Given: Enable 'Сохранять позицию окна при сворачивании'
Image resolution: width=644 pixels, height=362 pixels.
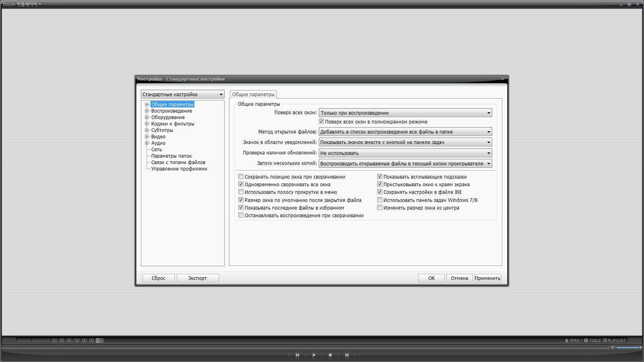Looking at the screenshot, I should tap(241, 177).
